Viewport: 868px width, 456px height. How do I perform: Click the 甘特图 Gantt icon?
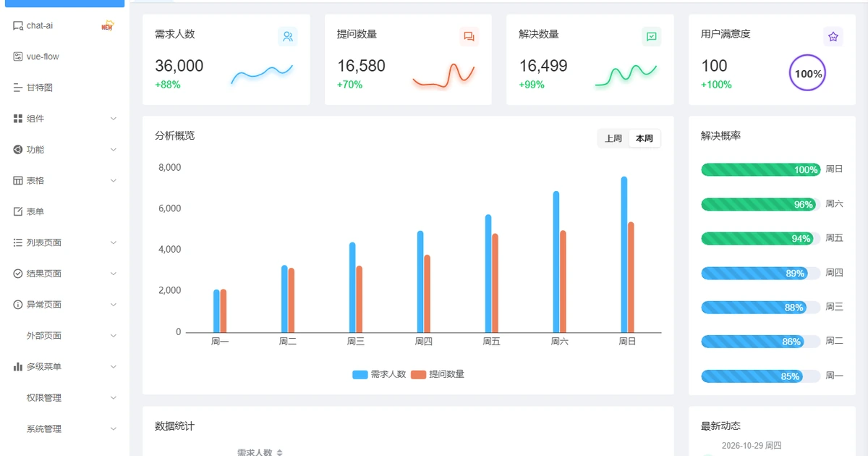tap(18, 88)
